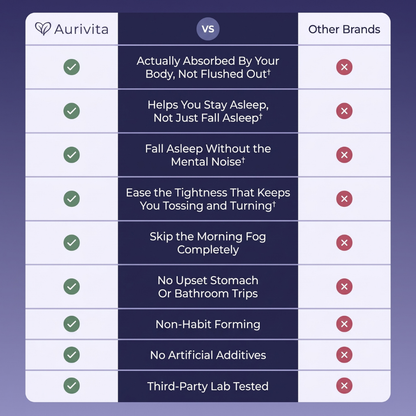The image size is (416, 416).
Task: Click green check for No Artificial Additives
Action: point(72,355)
